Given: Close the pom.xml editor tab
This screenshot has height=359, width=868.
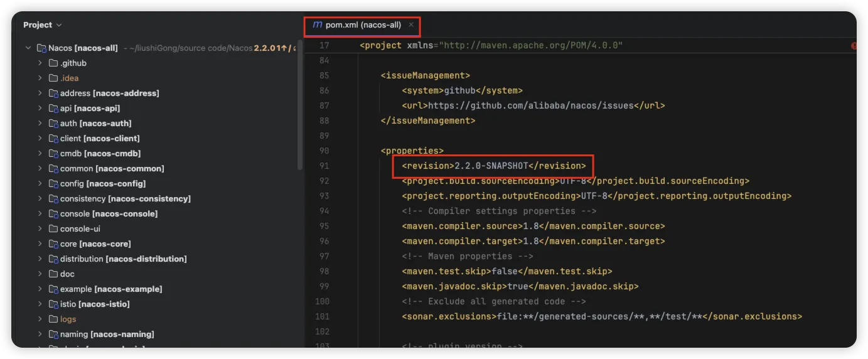Looking at the screenshot, I should pyautogui.click(x=411, y=25).
